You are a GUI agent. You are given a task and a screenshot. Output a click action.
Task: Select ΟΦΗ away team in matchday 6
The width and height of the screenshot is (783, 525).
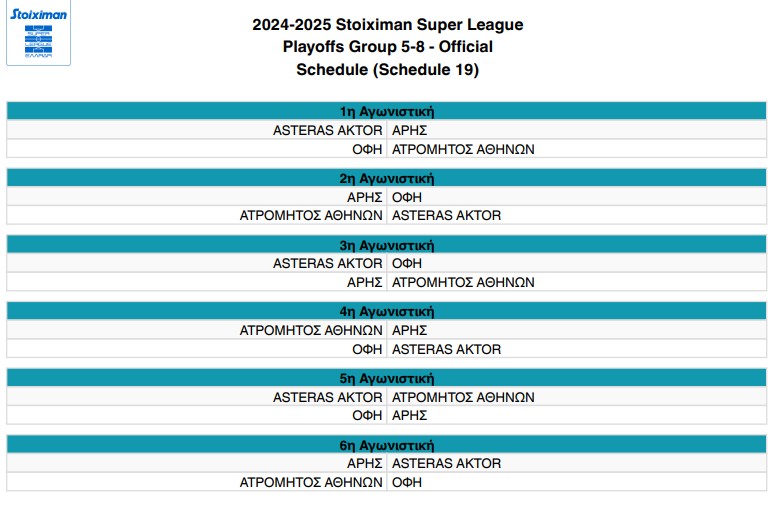(407, 483)
